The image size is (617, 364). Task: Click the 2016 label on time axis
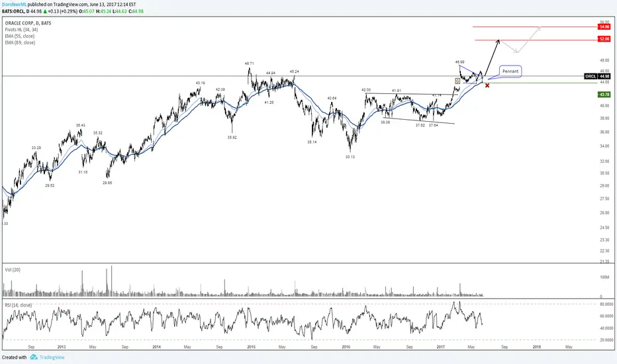point(346,347)
